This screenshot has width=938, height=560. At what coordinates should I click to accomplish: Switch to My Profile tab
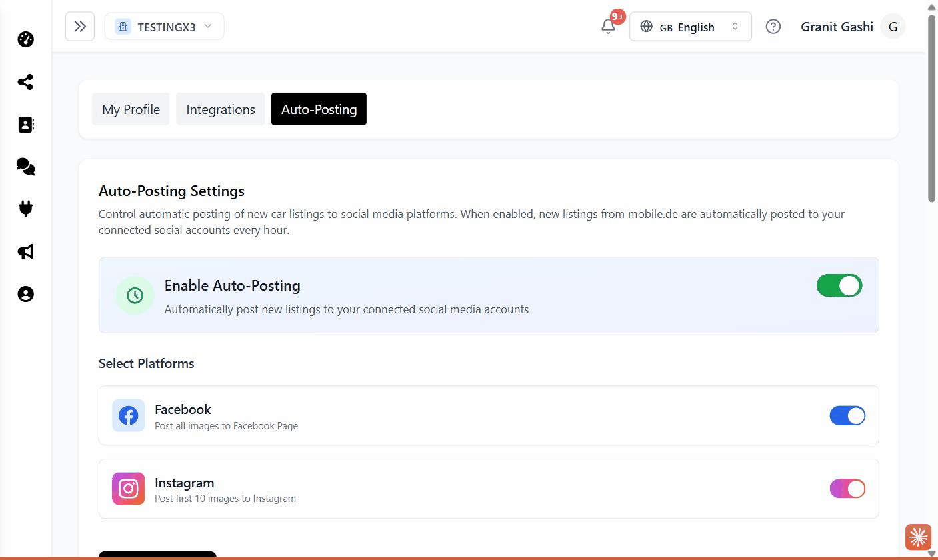131,109
